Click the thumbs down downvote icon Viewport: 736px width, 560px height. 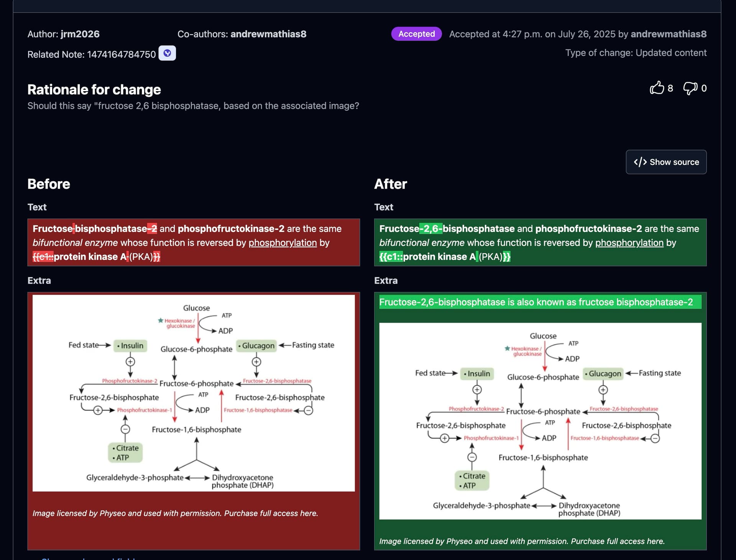coord(690,88)
